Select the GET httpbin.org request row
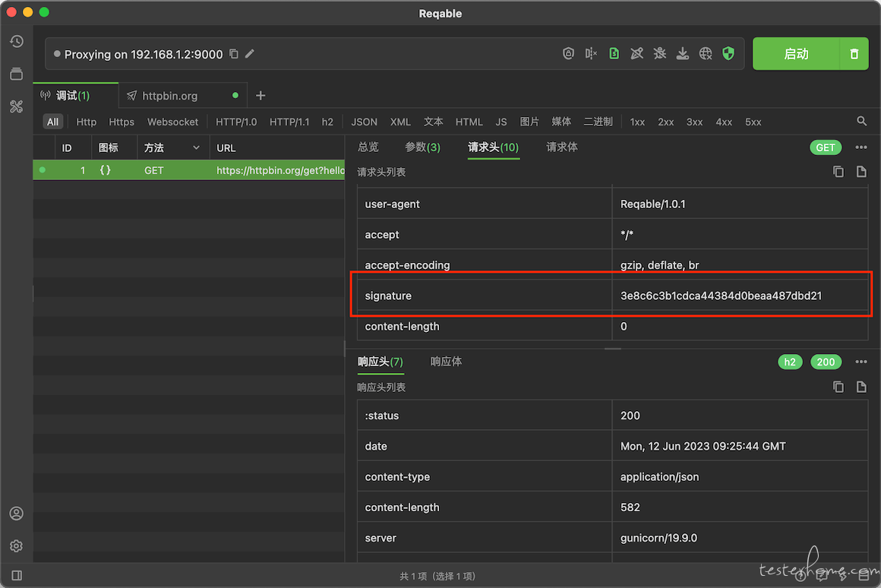The width and height of the screenshot is (881, 588). click(x=189, y=170)
